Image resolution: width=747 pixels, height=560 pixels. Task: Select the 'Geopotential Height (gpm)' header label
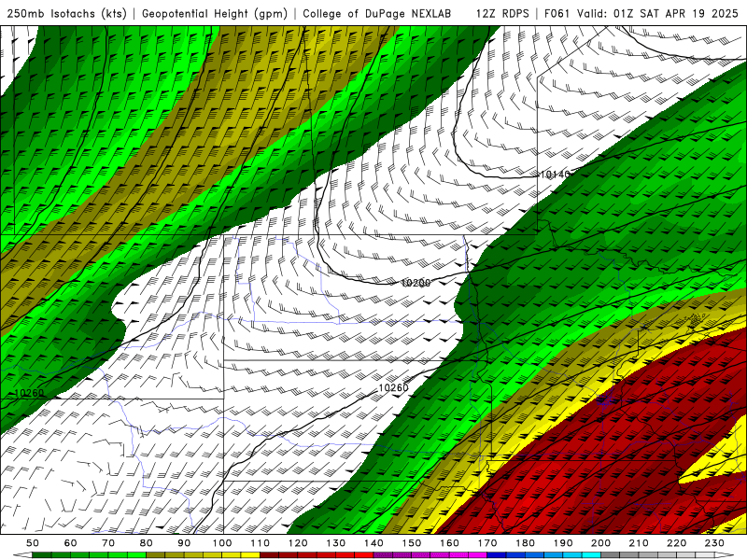pyautogui.click(x=215, y=13)
